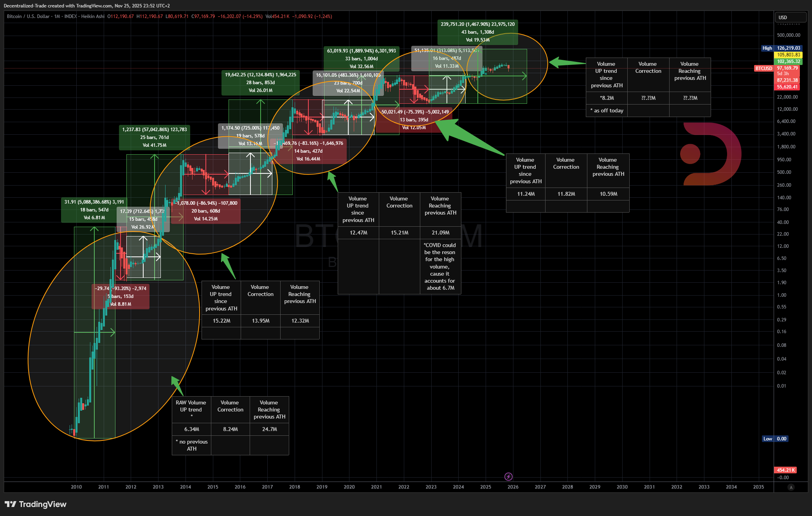Click the purple lightning bolt icon on time axis
The image size is (812, 516).
coord(508,476)
